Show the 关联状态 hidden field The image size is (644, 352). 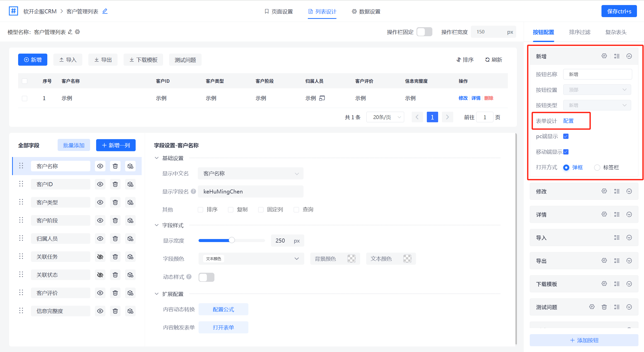(100, 275)
